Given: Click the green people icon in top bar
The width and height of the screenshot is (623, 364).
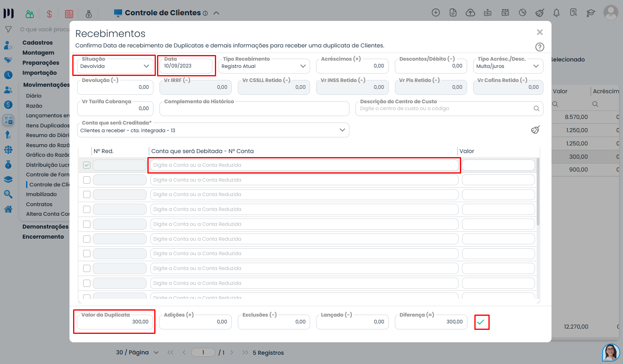Looking at the screenshot, I should [x=30, y=14].
